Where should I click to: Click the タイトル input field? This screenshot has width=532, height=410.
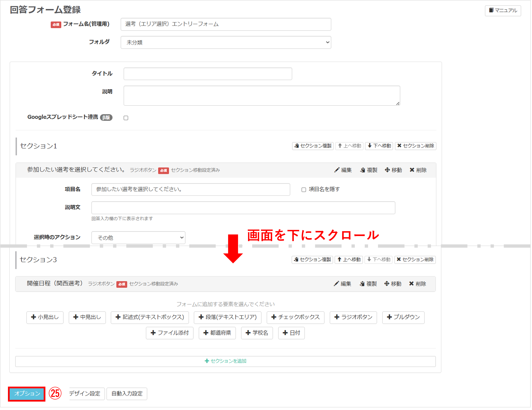(208, 74)
